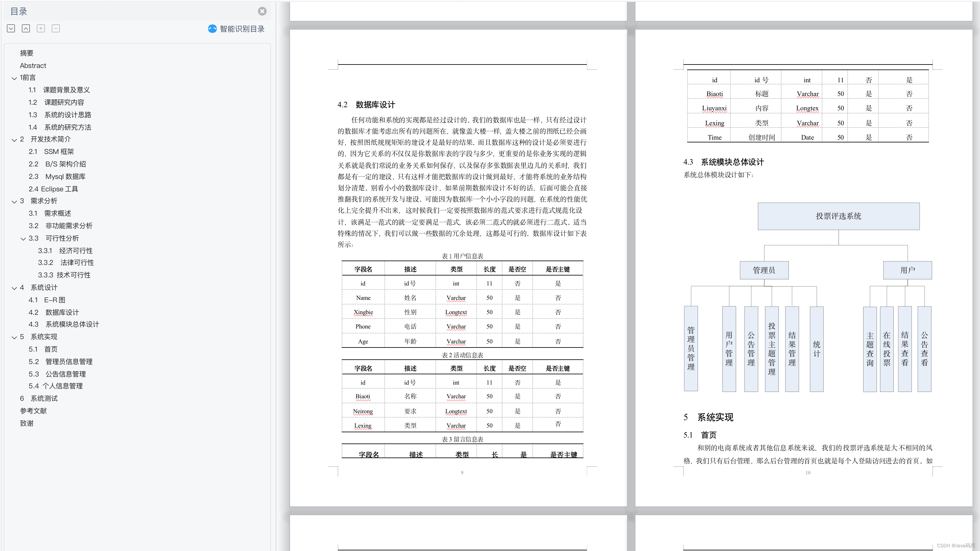Collapse the 3 需求分析 section
Screen dimensions: 980x551
coord(14,201)
